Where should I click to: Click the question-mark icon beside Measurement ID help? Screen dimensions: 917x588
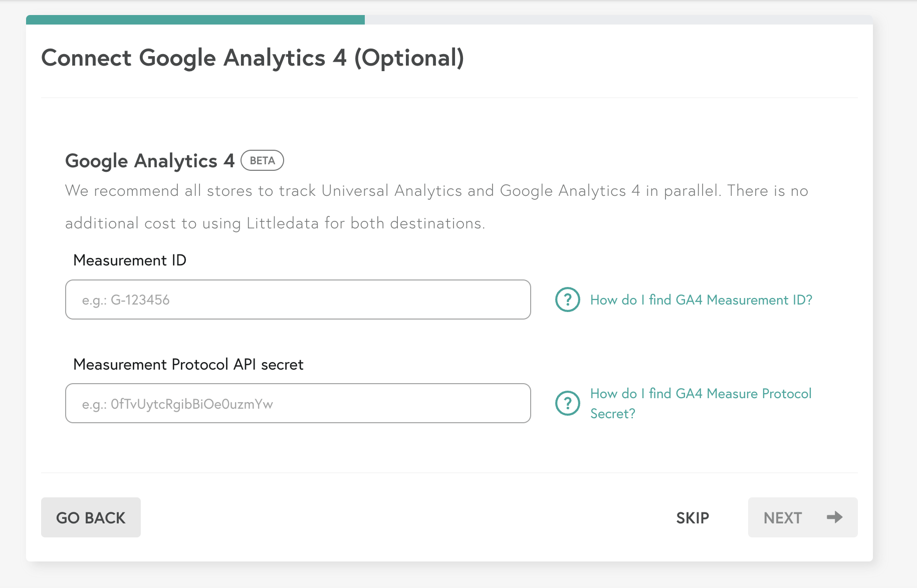[568, 300]
